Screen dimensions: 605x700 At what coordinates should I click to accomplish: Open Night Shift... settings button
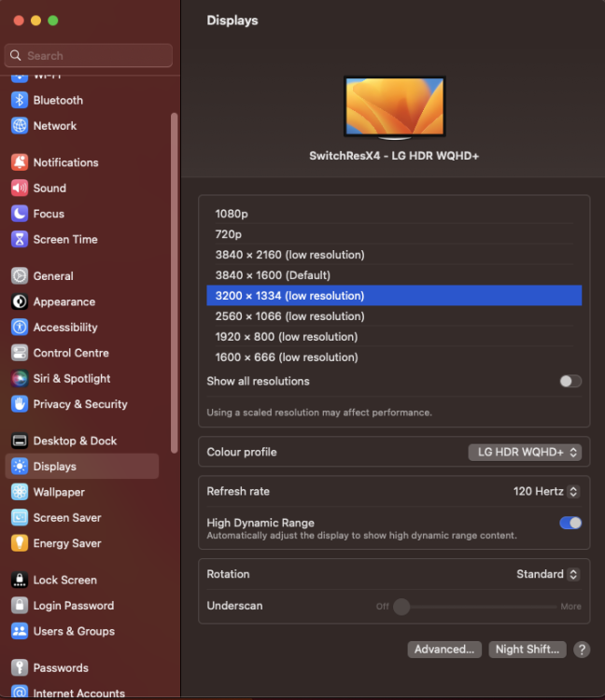point(528,649)
